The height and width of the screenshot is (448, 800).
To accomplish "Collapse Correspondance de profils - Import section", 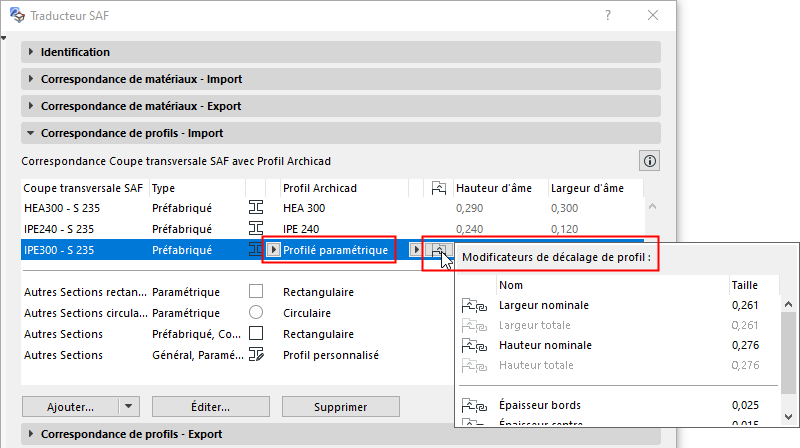I will point(341,133).
